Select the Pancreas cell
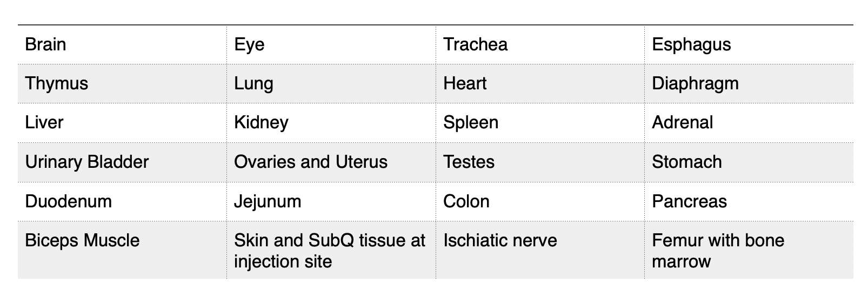 click(689, 201)
